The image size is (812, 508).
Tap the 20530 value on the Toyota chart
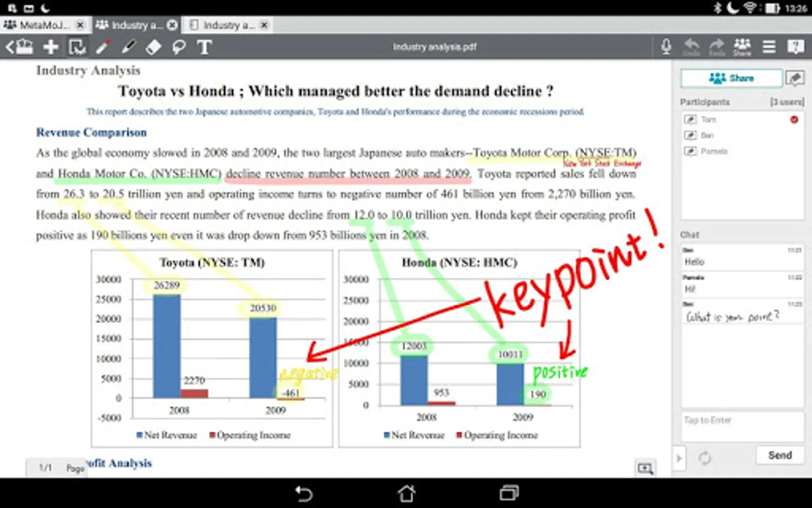click(x=263, y=308)
